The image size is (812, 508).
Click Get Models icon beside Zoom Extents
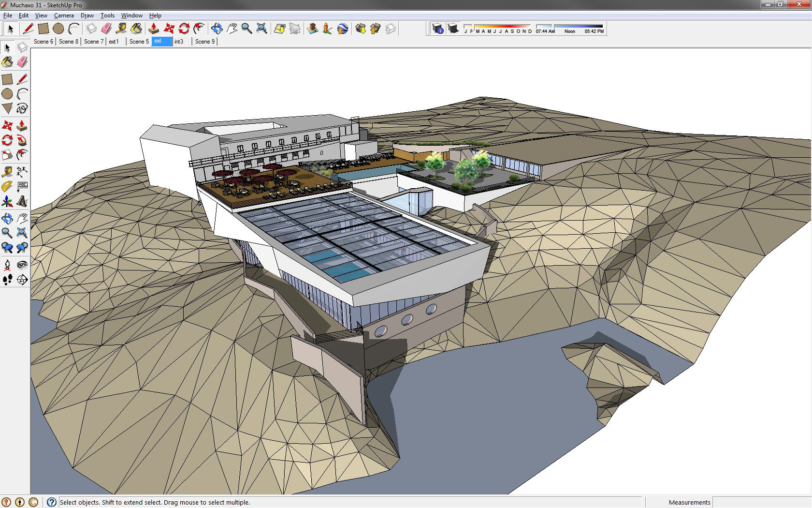279,29
